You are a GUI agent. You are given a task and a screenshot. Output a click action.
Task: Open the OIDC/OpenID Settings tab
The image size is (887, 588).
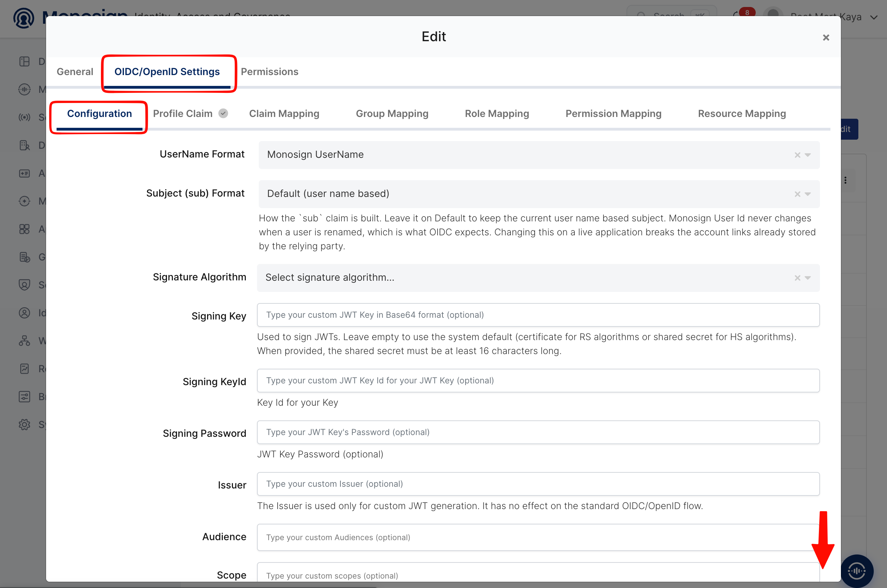[167, 72]
